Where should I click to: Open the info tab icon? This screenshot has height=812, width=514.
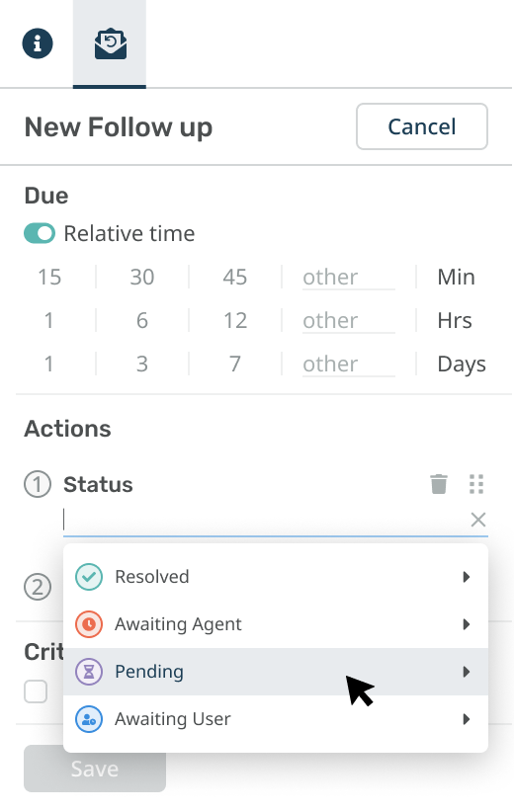tap(38, 43)
